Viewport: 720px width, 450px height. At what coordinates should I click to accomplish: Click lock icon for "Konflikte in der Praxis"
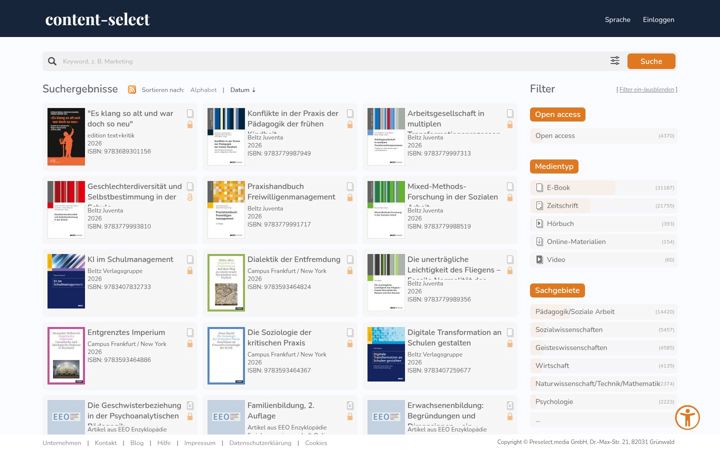(x=350, y=124)
